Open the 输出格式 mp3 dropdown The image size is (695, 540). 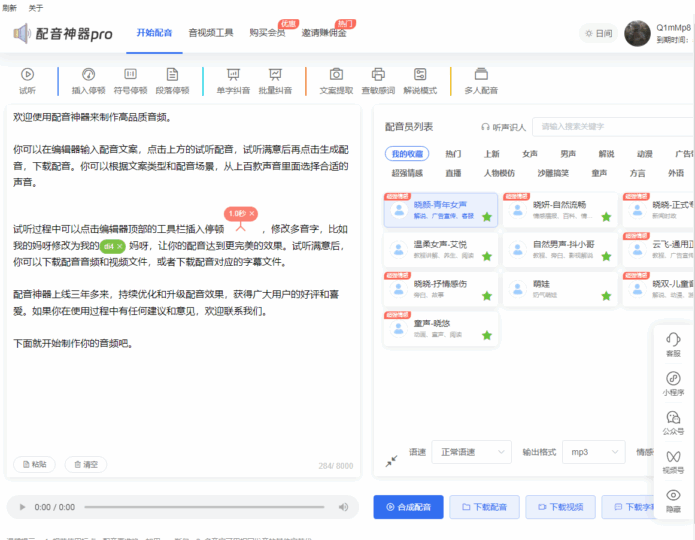point(593,452)
